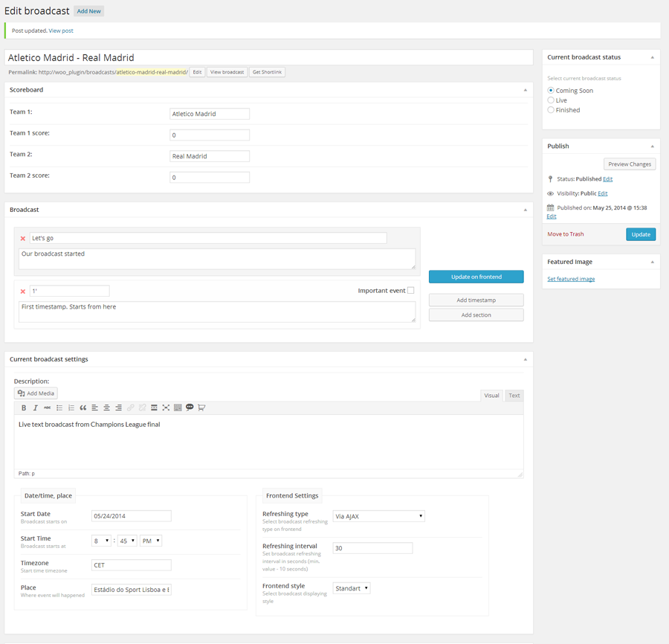This screenshot has height=644, width=669.
Task: Edit the publish Status
Action: (x=607, y=178)
